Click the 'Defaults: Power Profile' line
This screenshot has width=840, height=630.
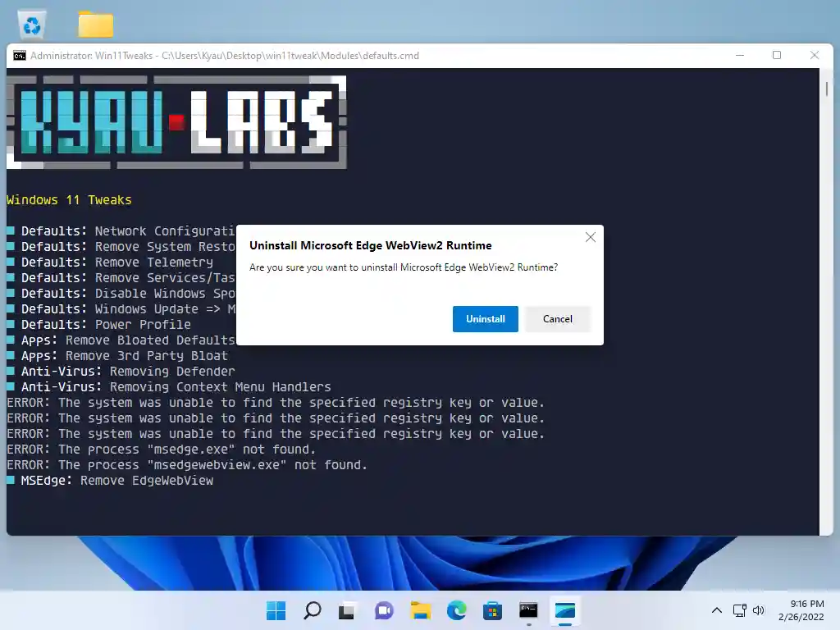tap(98, 325)
